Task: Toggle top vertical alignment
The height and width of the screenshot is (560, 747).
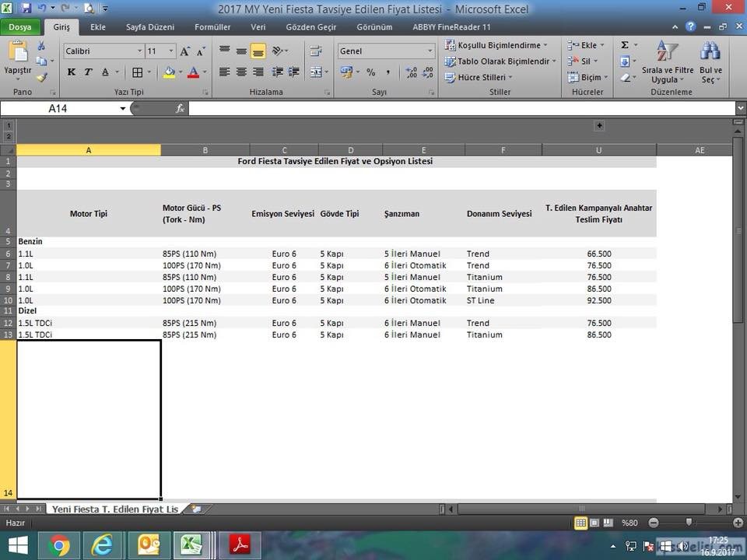Action: (224, 51)
